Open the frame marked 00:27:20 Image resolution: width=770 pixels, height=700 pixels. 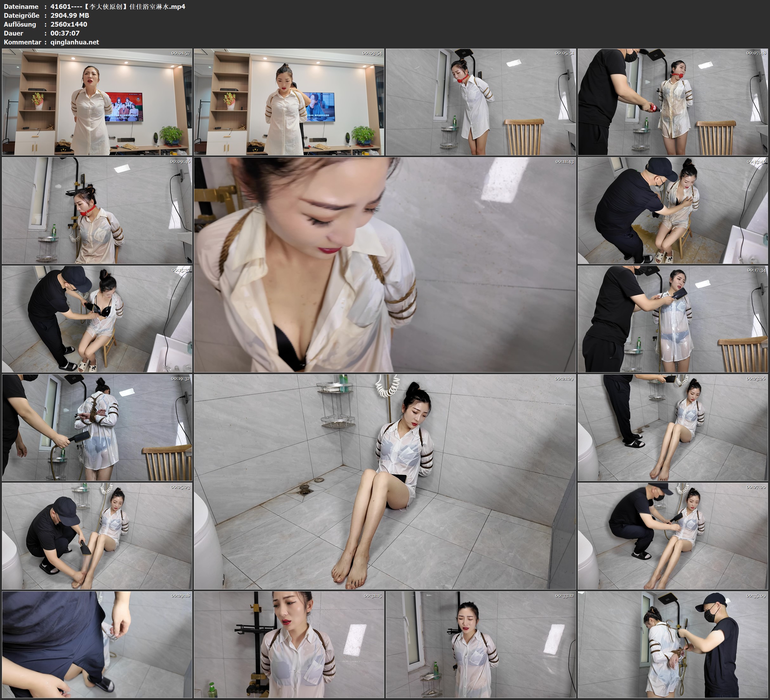(x=673, y=536)
